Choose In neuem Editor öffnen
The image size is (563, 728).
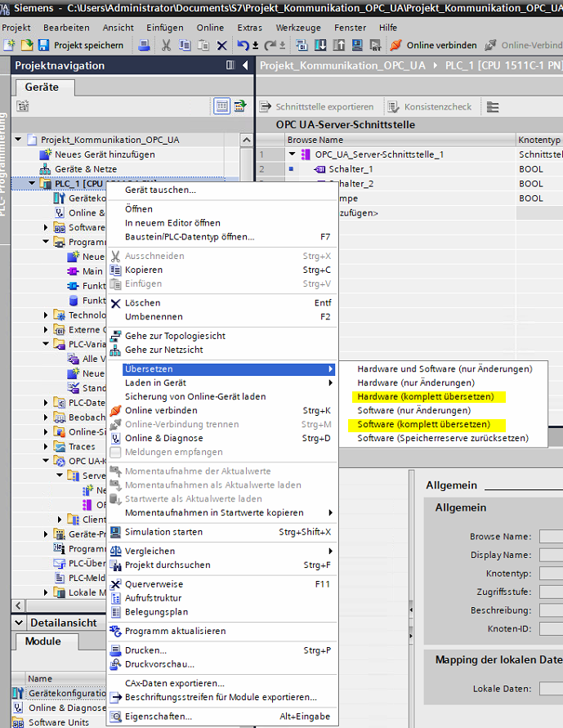(172, 223)
